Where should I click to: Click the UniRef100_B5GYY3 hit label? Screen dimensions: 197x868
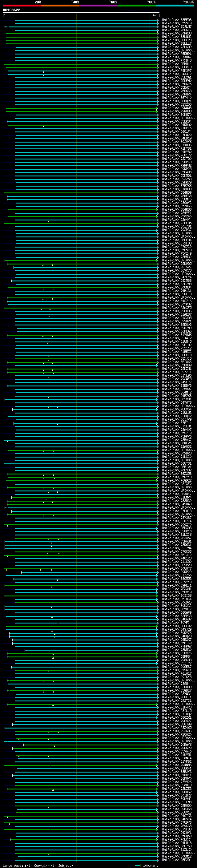point(176,478)
